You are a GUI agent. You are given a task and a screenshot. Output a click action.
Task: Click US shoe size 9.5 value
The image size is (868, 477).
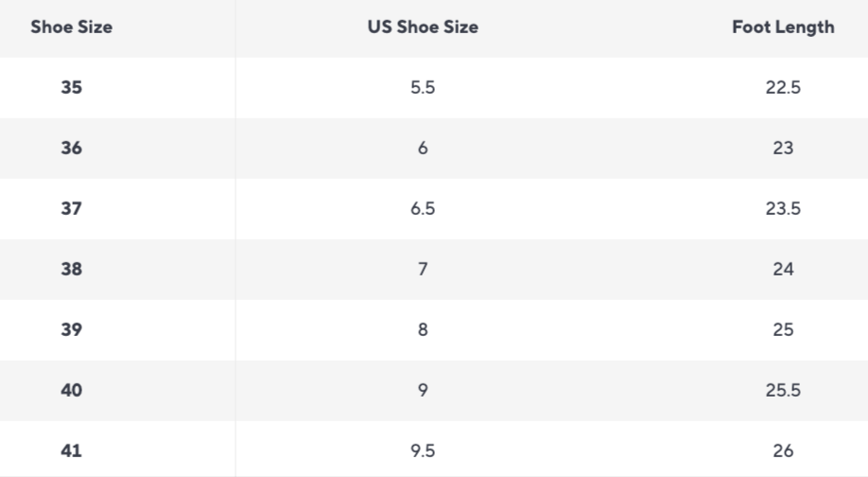(x=423, y=451)
